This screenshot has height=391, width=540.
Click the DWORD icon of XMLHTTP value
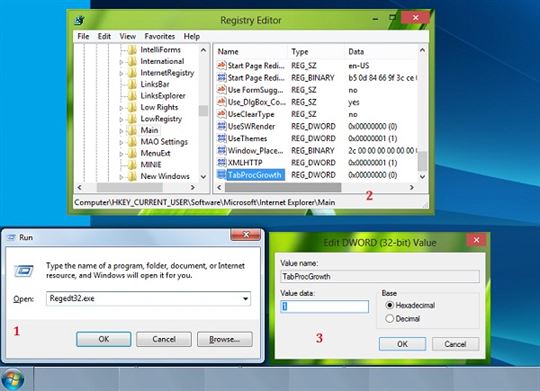pyautogui.click(x=221, y=162)
